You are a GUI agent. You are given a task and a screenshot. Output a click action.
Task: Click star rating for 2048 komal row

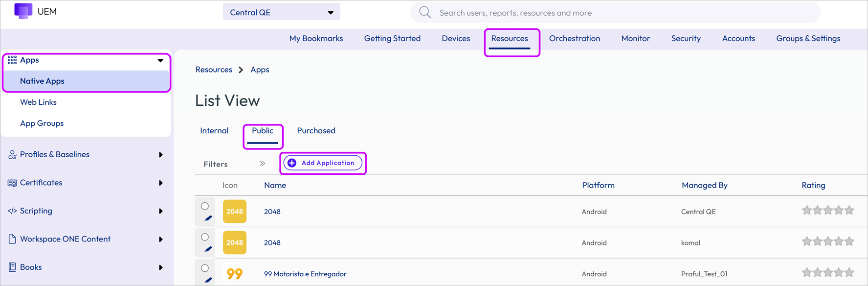(x=828, y=241)
